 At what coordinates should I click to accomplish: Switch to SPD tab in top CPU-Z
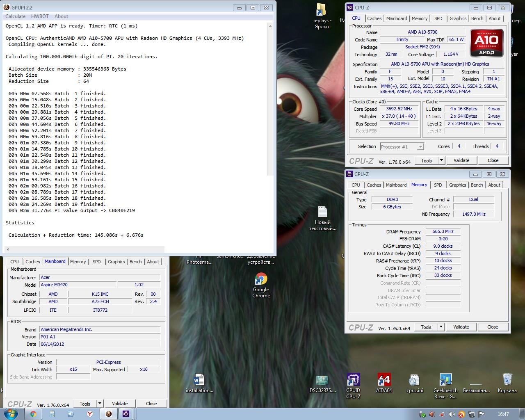(438, 18)
